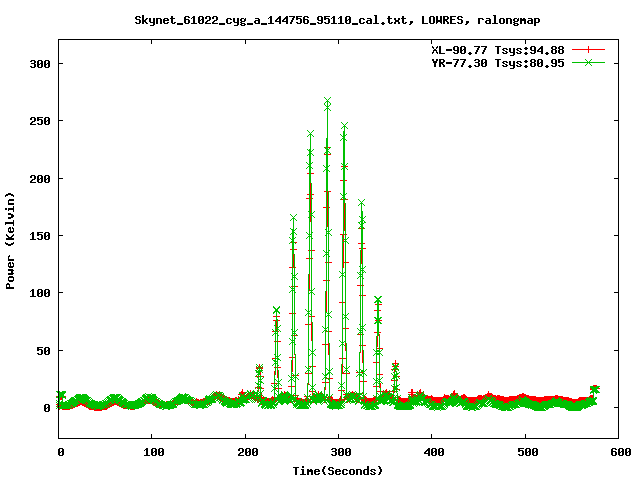Click the 250 tick label on y-axis
The image size is (640, 480).
click(x=39, y=121)
